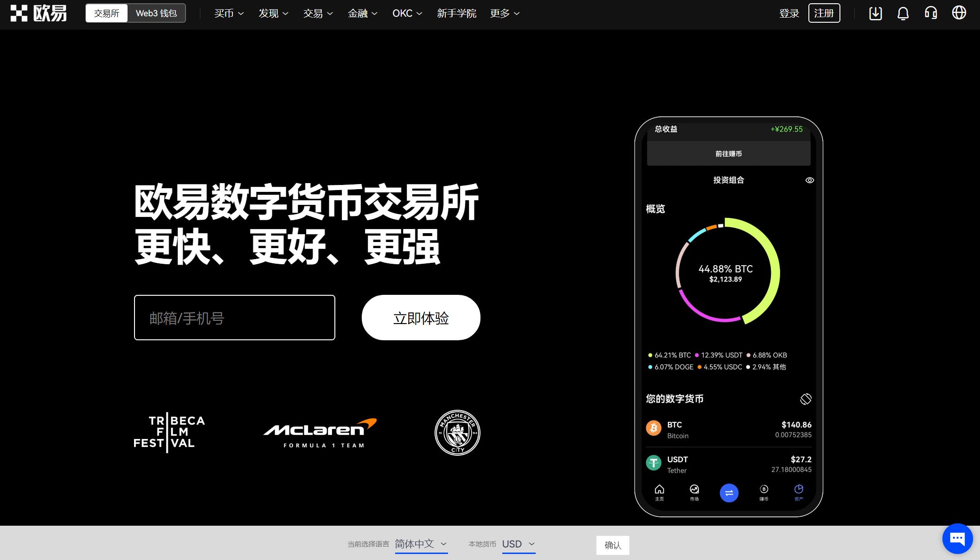Screen dimensions: 980x560
Task: Select the 交易所 tab
Action: [x=106, y=13]
